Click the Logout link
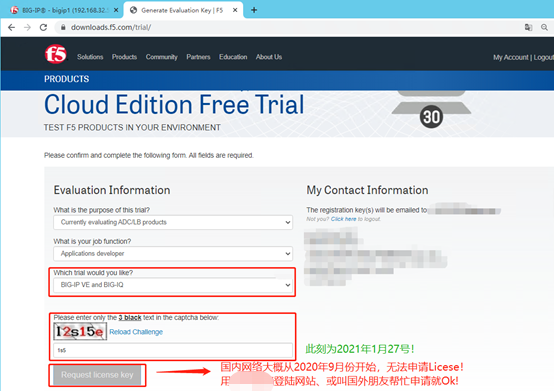Viewport: 554px width, 391px height. [x=543, y=57]
